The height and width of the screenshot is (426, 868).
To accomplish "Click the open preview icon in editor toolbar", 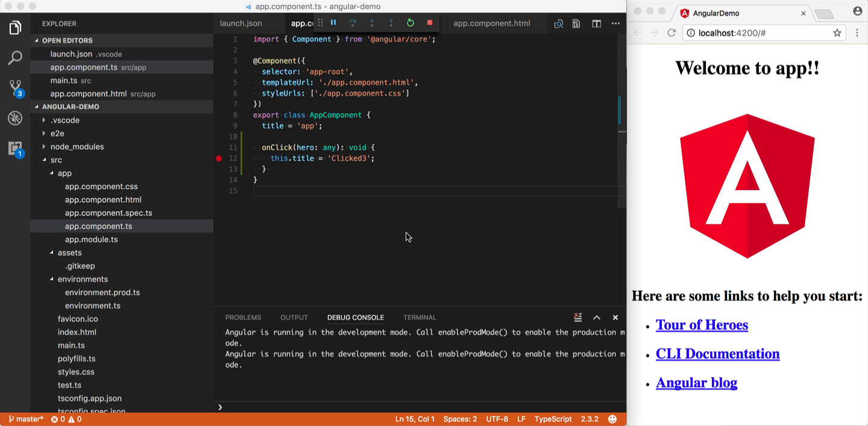I will (x=576, y=24).
